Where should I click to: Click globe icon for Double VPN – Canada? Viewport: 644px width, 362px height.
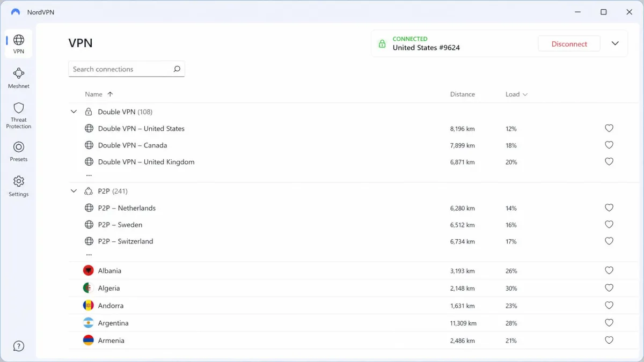89,145
